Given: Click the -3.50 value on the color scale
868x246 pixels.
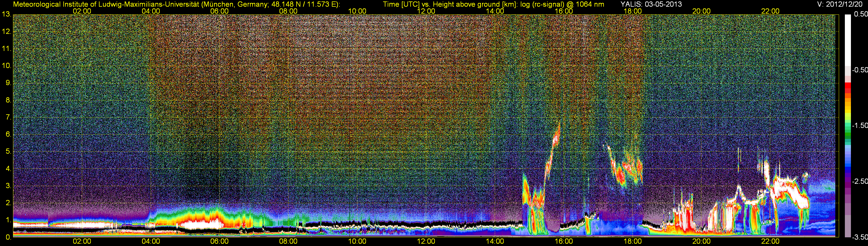Looking at the screenshot, I should pyautogui.click(x=860, y=237).
